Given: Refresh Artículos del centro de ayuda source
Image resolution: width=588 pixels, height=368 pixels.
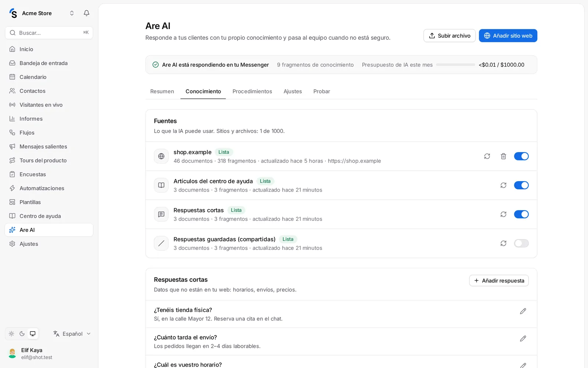Looking at the screenshot, I should 503,185.
